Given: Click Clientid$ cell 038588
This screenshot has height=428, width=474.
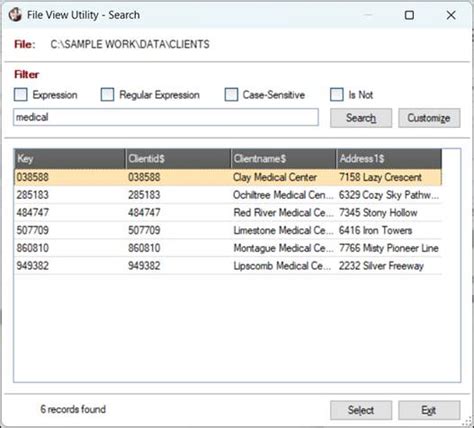Looking at the screenshot, I should (x=144, y=177).
